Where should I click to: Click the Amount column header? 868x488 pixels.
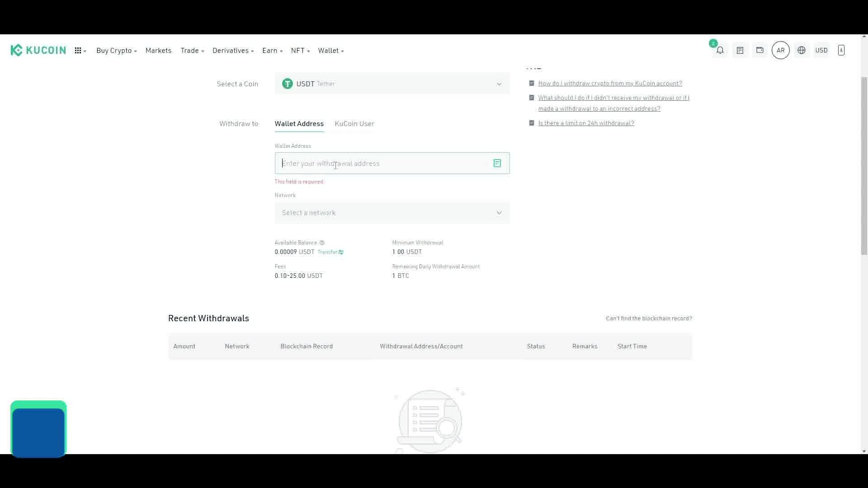pyautogui.click(x=184, y=347)
